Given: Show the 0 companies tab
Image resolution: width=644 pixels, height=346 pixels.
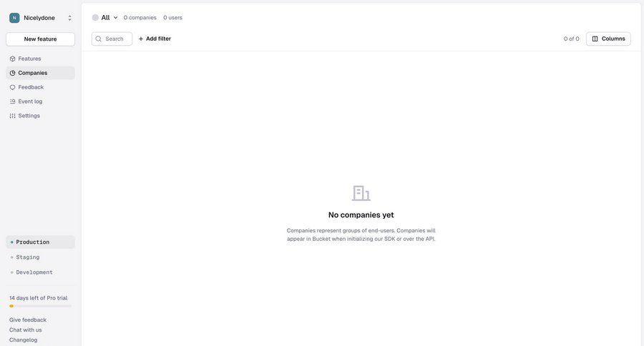Looking at the screenshot, I should 140,18.
